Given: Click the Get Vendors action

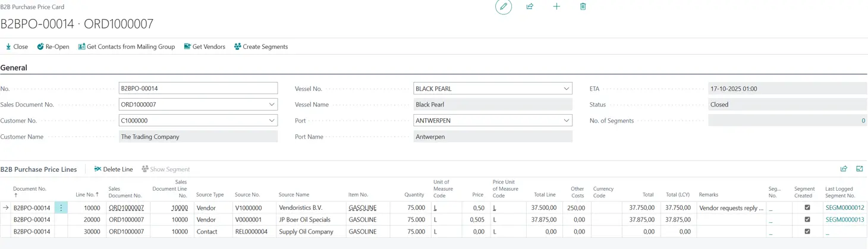Looking at the screenshot, I should 204,46.
